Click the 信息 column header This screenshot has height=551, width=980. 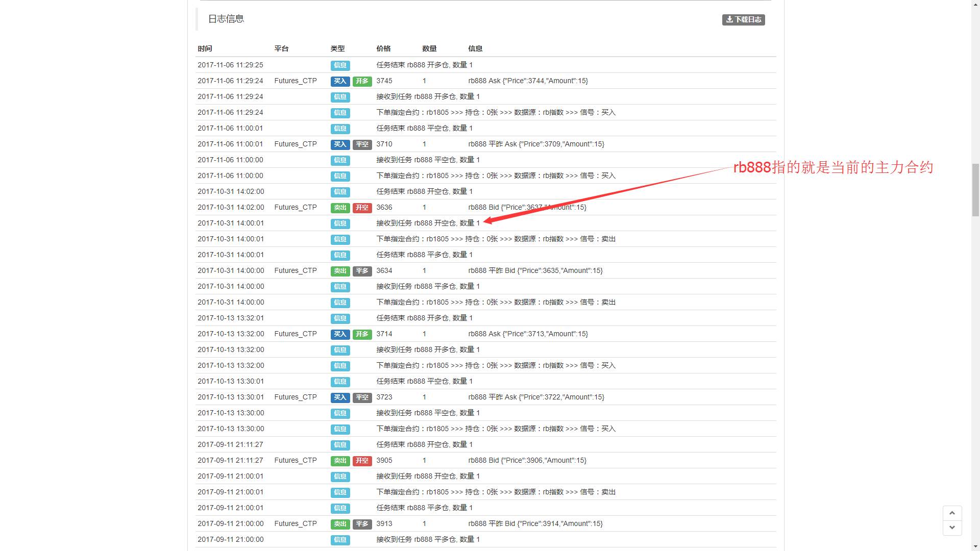pyautogui.click(x=475, y=48)
